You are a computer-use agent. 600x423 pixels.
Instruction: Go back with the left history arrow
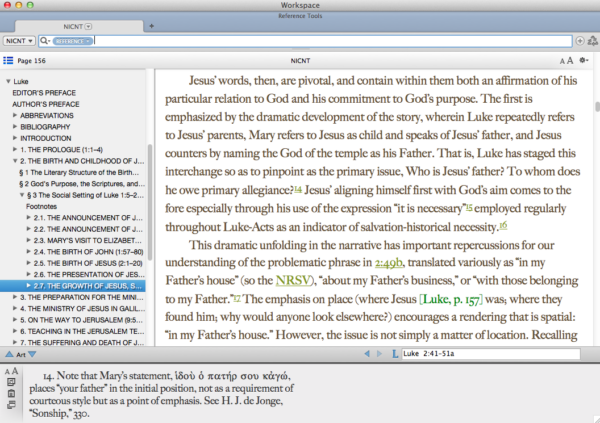coord(367,354)
